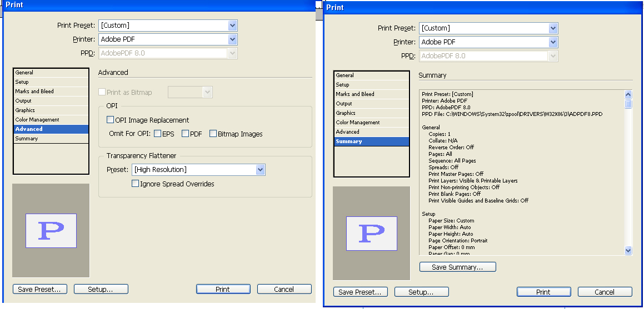Click Setup button in left dialog
644x309 pixels.
pos(101,290)
